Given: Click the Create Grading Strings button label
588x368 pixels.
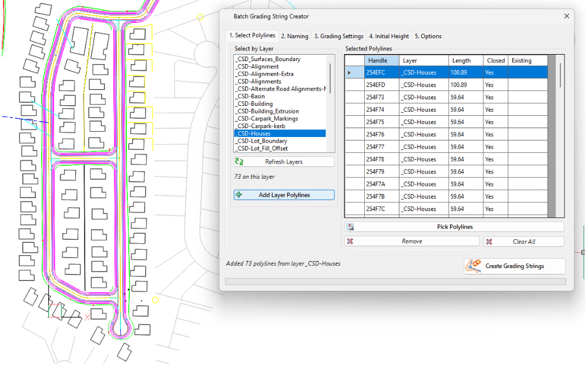Looking at the screenshot, I should click(x=515, y=266).
